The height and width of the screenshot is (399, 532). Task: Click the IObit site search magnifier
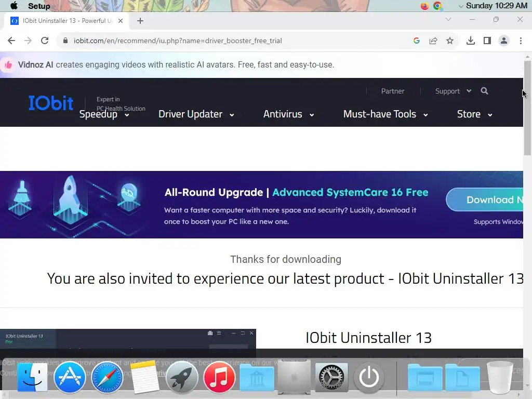[485, 91]
